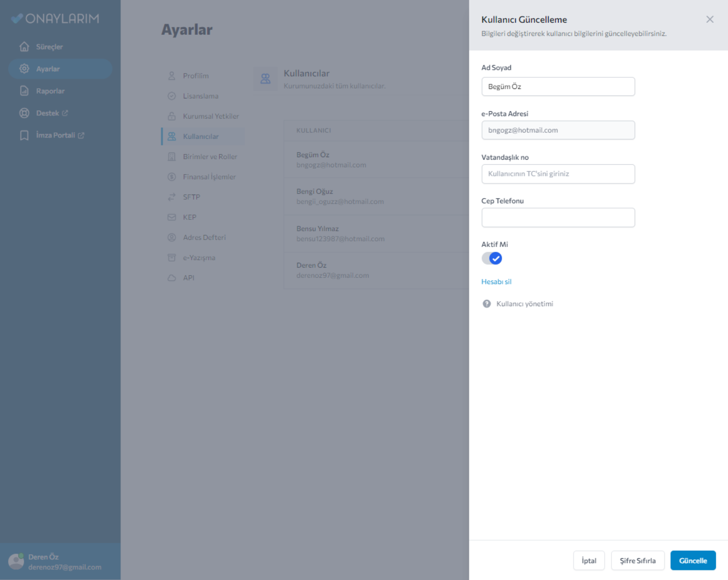Click the Ayarlar gear icon in sidebar

24,69
